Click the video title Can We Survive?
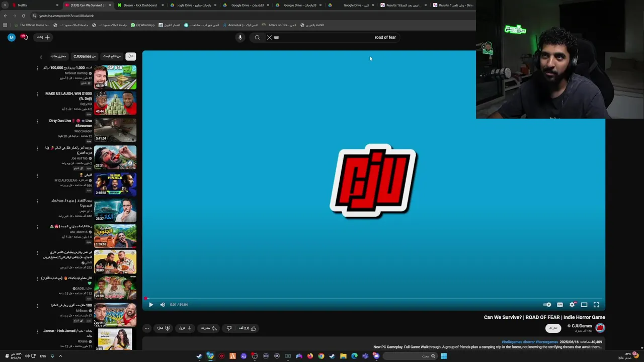Screen dimensions: 644x362 [544, 317]
